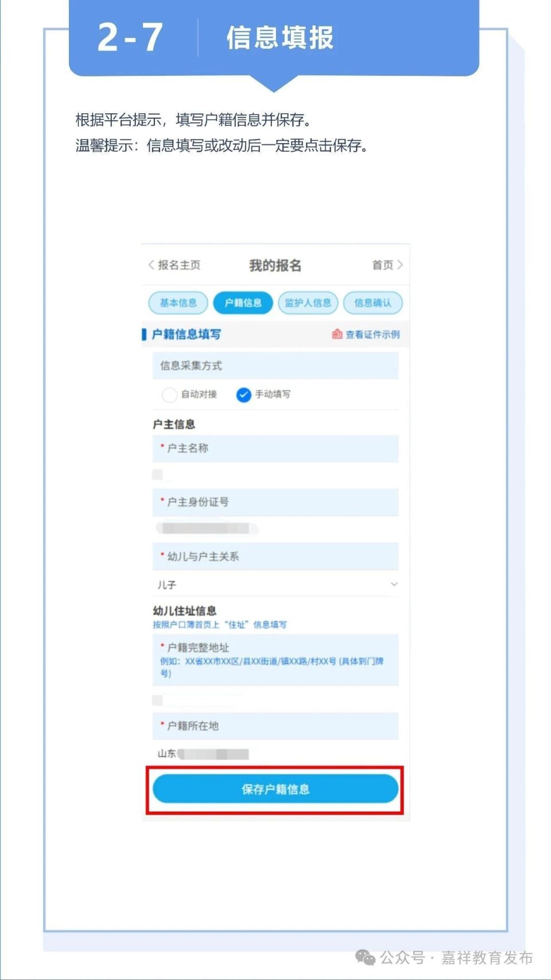Open 幼儿与户主关系 dropdown showing 儿子
This screenshot has width=551, height=980.
click(275, 585)
